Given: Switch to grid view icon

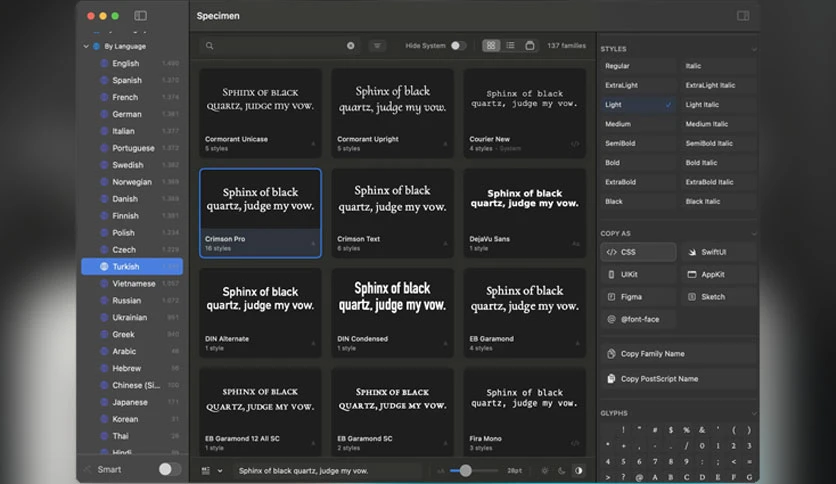Looking at the screenshot, I should (x=491, y=46).
